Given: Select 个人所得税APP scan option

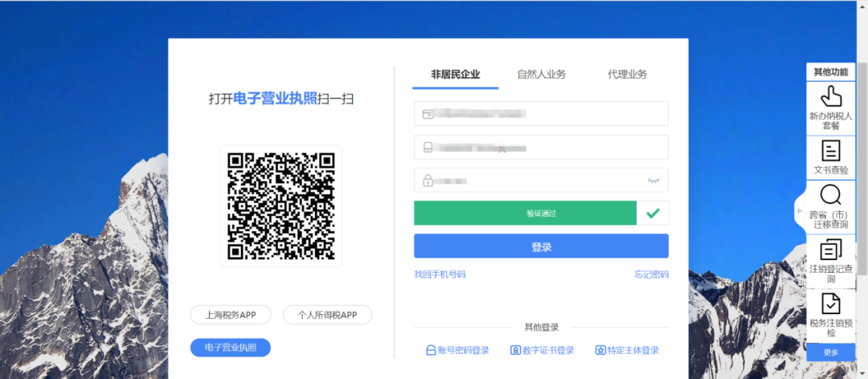Looking at the screenshot, I should click(327, 315).
